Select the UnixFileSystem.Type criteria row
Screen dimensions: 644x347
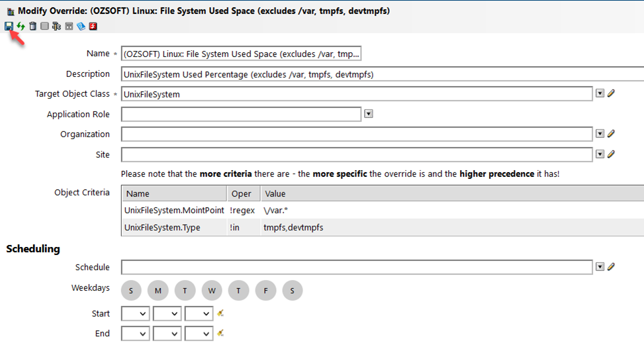(175, 227)
